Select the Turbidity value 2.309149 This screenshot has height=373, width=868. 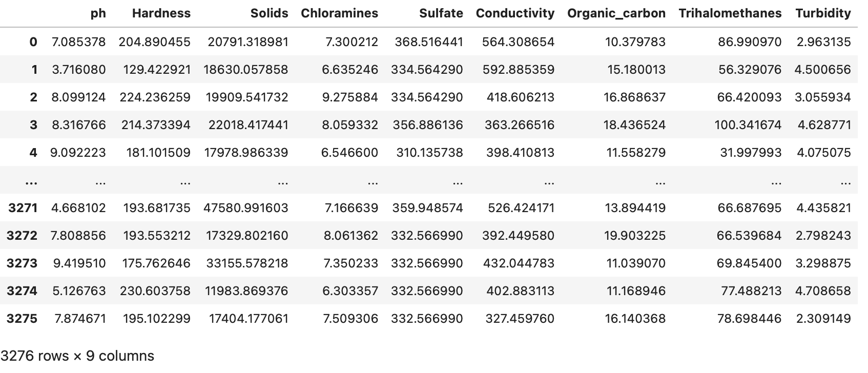823,319
